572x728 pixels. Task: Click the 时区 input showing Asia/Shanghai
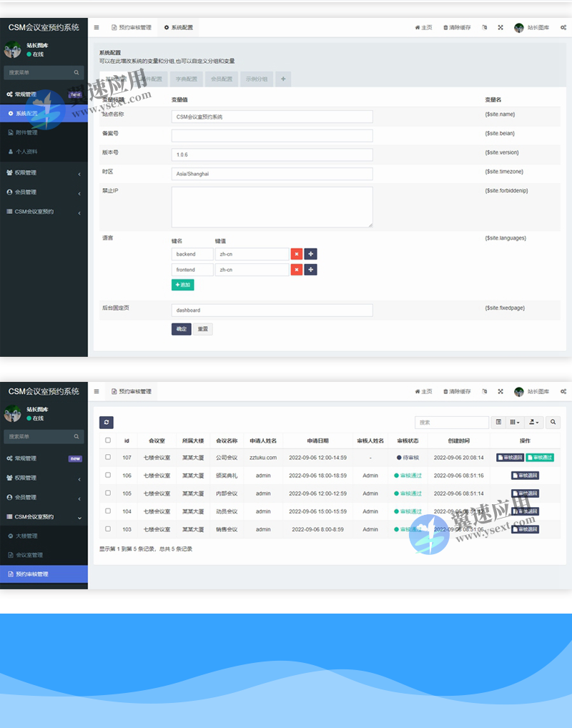coord(272,174)
